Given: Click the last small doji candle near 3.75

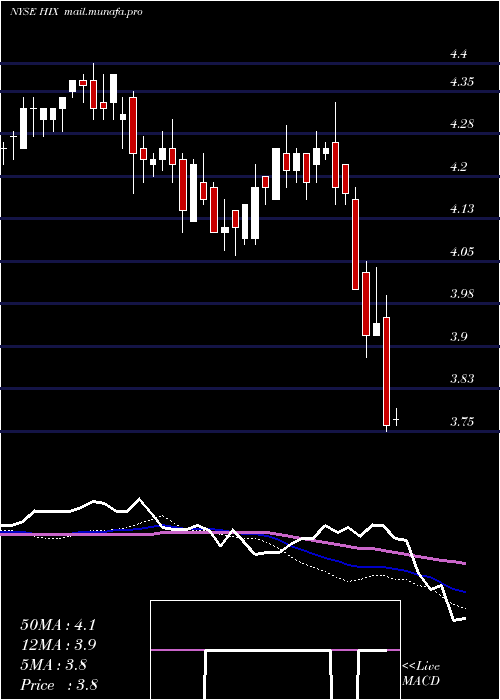Looking at the screenshot, I should click(x=396, y=419).
